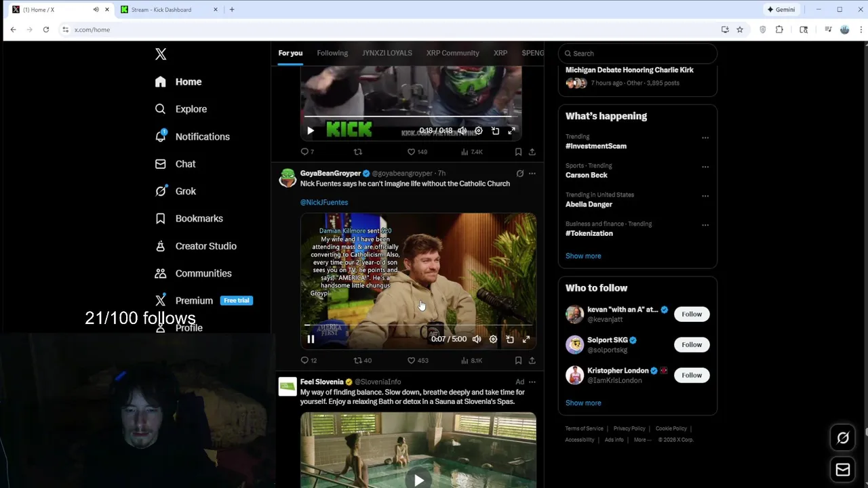
Task: Reply to post with 12 replies
Action: (309, 361)
